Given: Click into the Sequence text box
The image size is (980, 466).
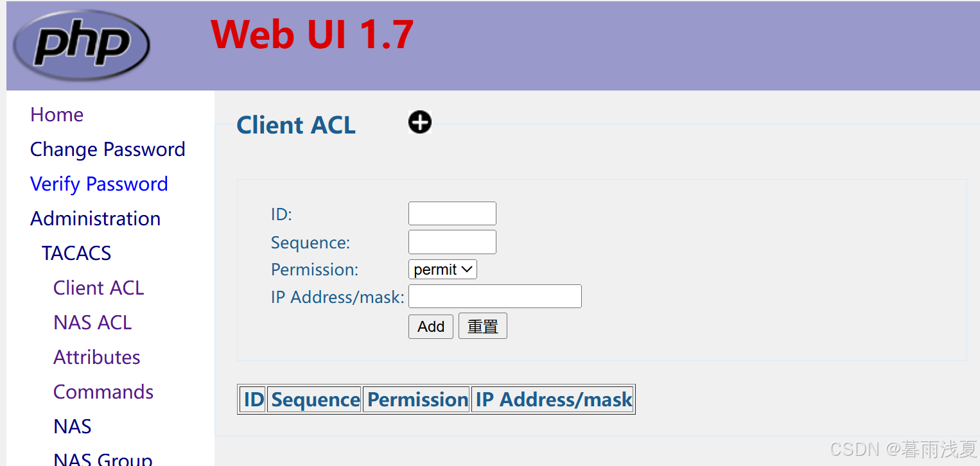Looking at the screenshot, I should pyautogui.click(x=452, y=242).
